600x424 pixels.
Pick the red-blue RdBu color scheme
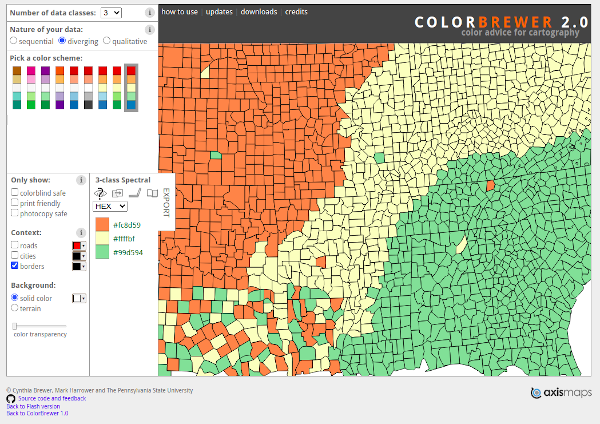pyautogui.click(x=74, y=88)
